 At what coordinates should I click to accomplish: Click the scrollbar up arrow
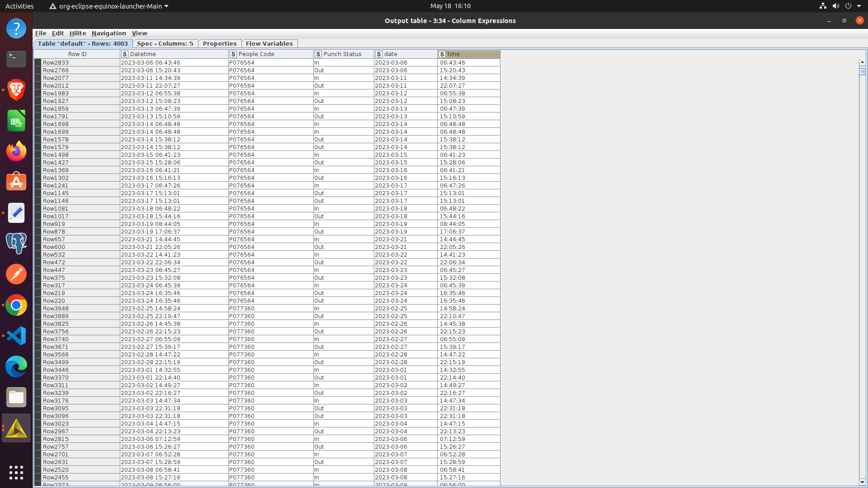863,62
